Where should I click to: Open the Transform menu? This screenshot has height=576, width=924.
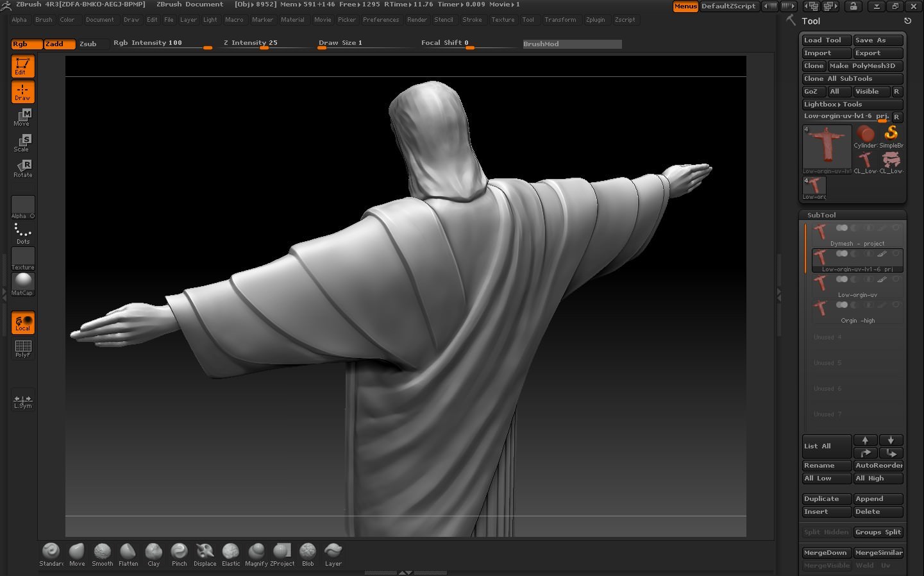tap(560, 20)
